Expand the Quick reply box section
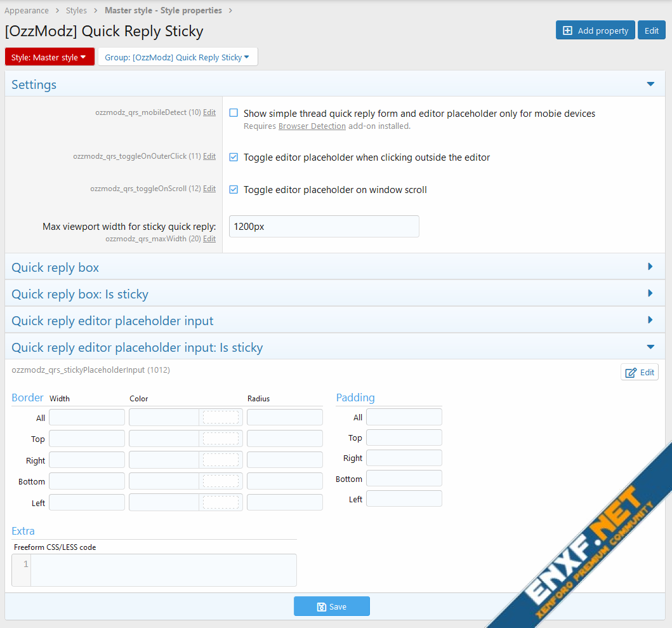This screenshot has width=672, height=628. [x=650, y=267]
